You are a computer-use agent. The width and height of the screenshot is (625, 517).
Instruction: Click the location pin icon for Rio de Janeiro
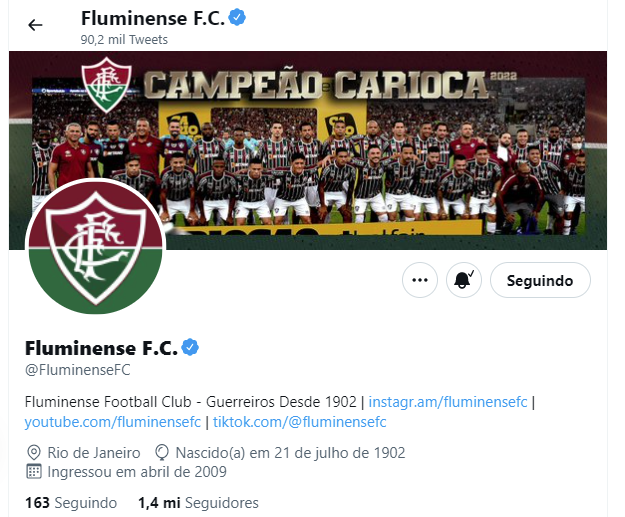pos(33,453)
